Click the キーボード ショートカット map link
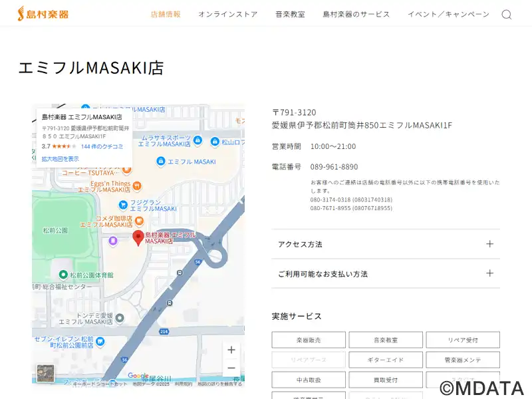This screenshot has width=532, height=399. coord(100,384)
